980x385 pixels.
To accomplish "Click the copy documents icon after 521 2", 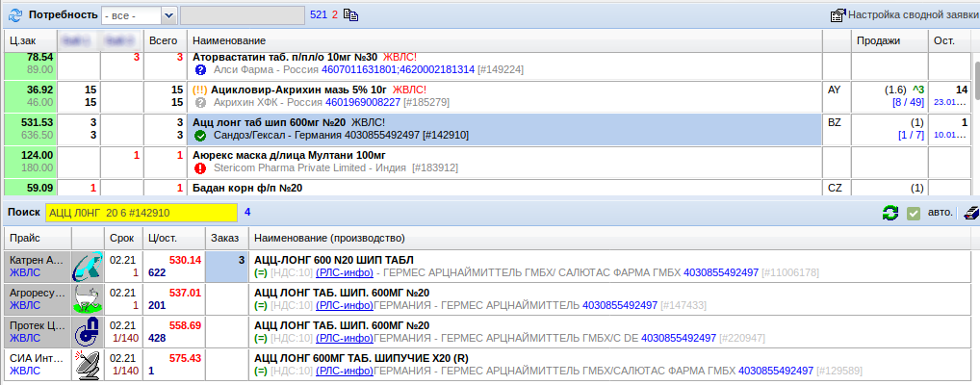I will coord(351,15).
